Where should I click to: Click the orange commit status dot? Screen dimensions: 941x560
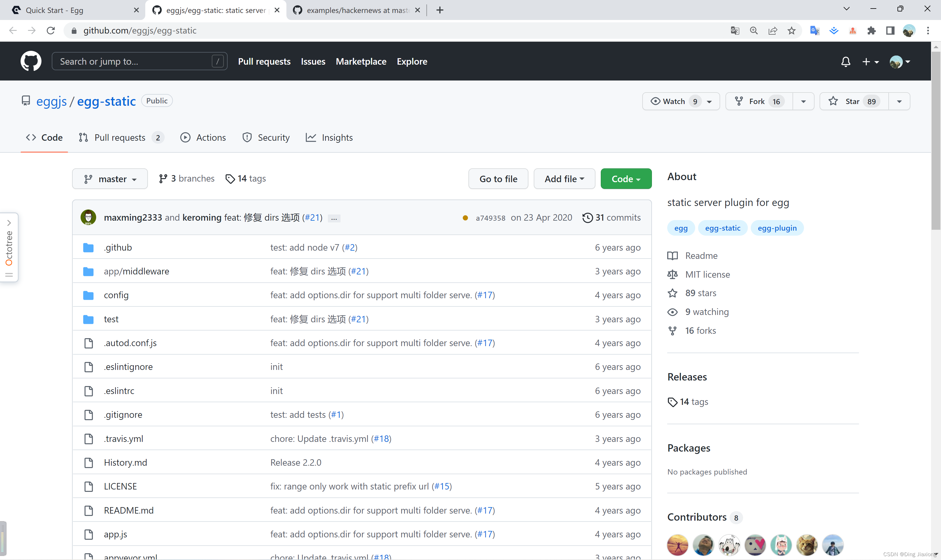(465, 218)
